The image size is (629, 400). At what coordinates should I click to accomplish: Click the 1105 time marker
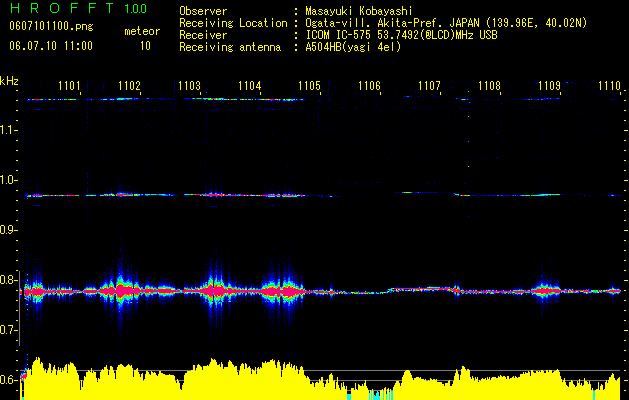pos(309,86)
